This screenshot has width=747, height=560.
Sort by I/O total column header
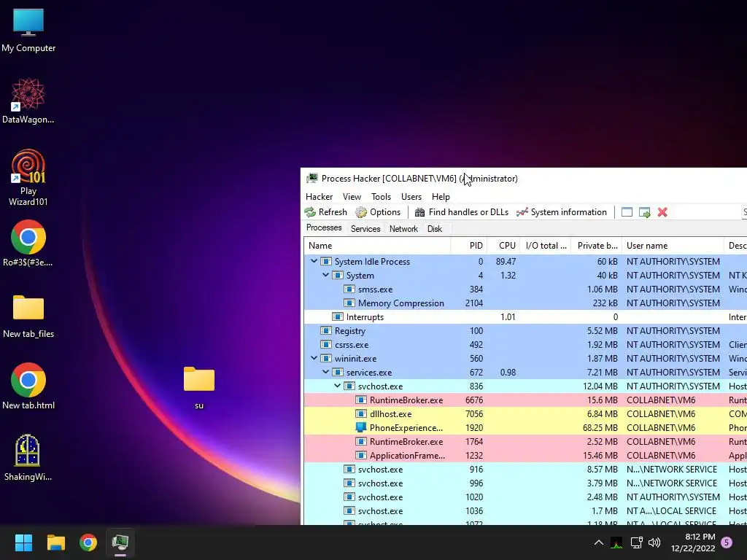546,246
